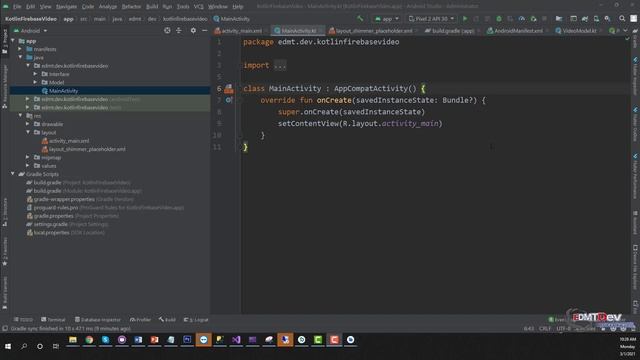Click Collapse All icon in Project panel

tap(179, 31)
